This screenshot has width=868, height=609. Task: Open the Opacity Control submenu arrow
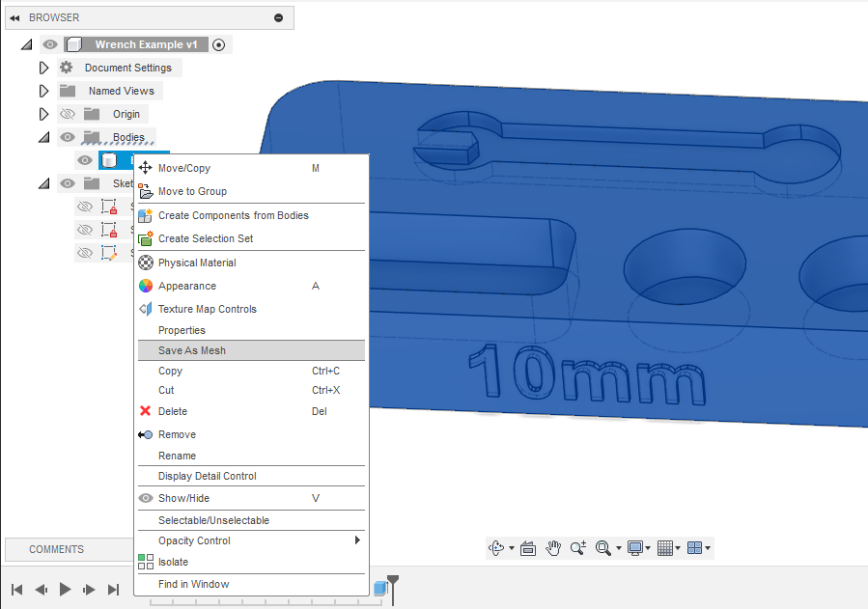coord(357,540)
